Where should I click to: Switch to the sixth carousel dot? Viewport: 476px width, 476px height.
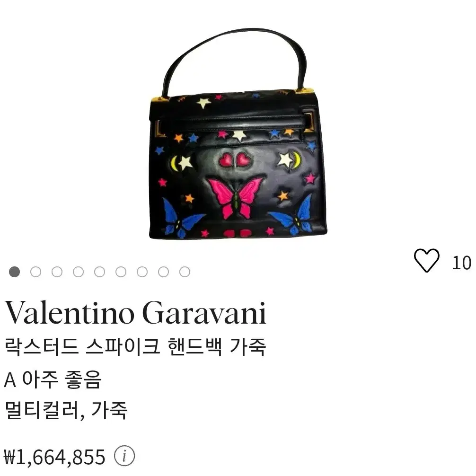(x=121, y=272)
